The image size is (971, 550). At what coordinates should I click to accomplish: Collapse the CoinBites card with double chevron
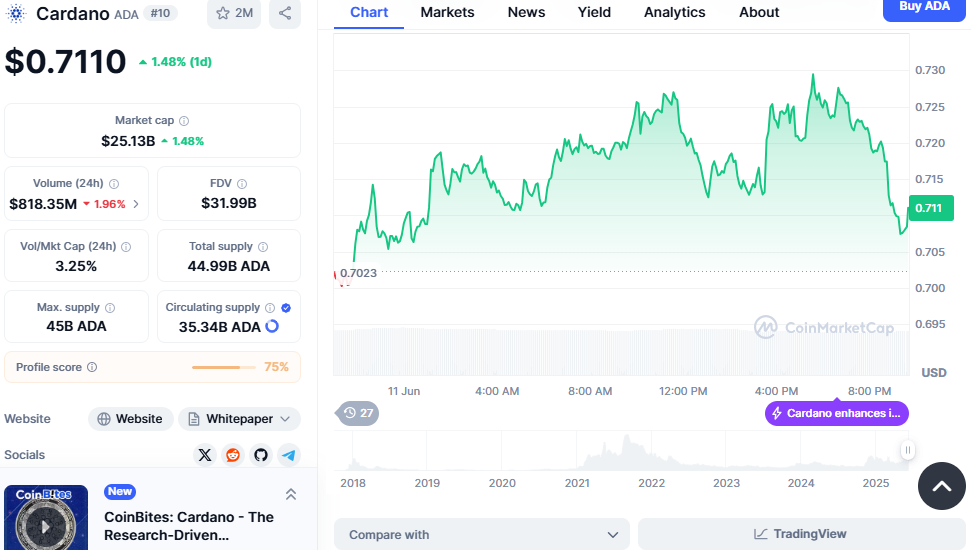pyautogui.click(x=291, y=494)
